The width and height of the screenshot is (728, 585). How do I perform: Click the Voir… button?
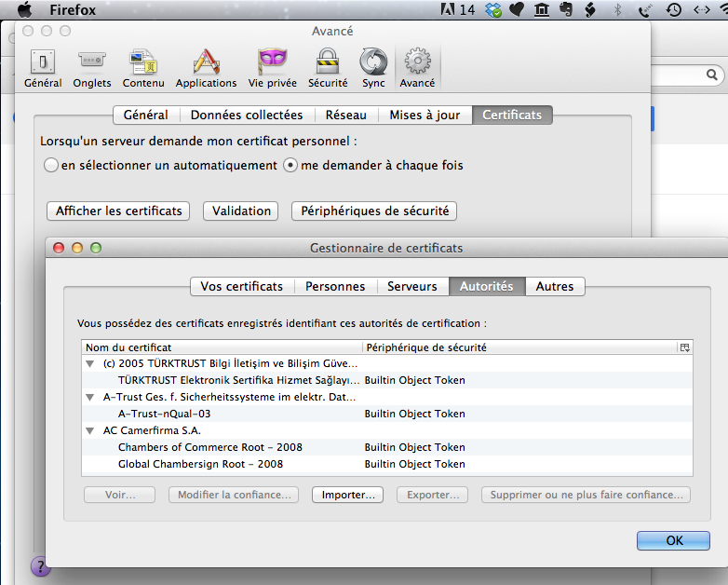120,495
